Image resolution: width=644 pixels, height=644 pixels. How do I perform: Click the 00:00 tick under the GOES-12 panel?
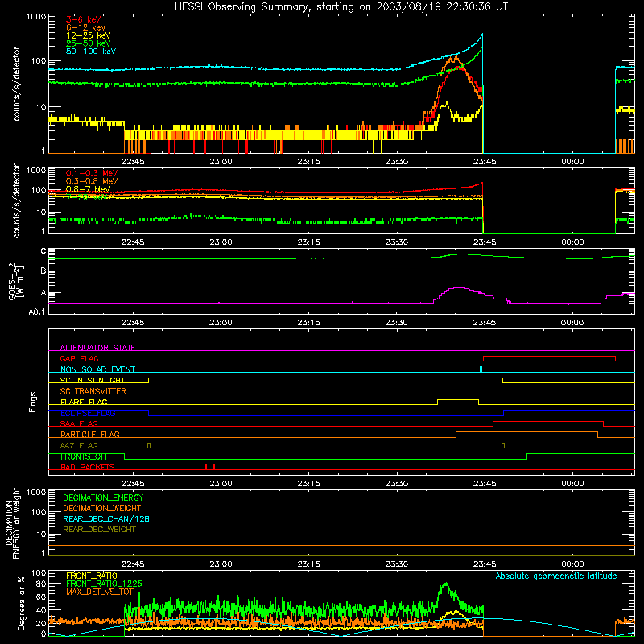click(572, 323)
